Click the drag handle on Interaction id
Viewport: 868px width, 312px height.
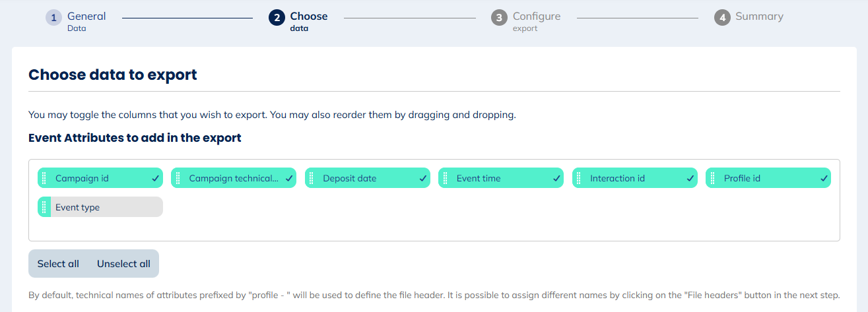579,178
